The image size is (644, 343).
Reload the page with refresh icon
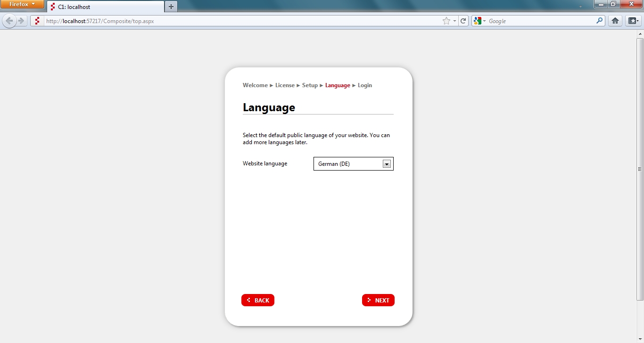coord(463,21)
